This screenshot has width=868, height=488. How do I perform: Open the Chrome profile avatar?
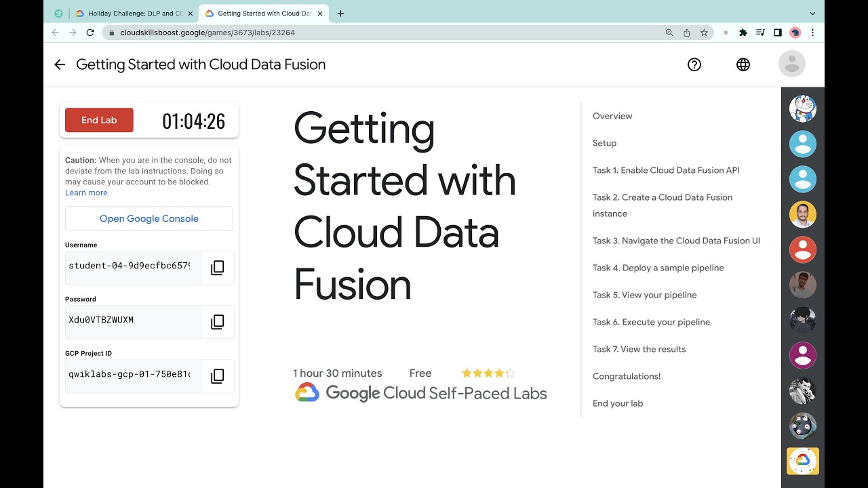pyautogui.click(x=795, y=33)
